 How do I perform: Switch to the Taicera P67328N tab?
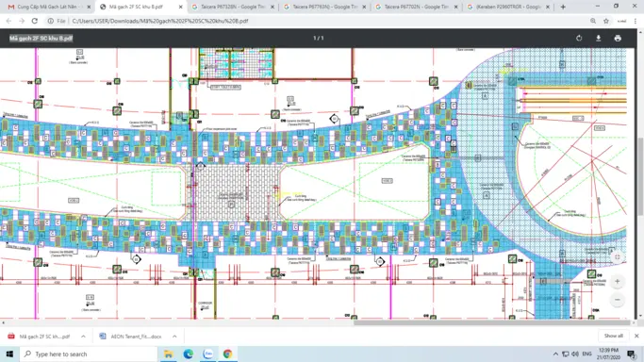point(233,7)
